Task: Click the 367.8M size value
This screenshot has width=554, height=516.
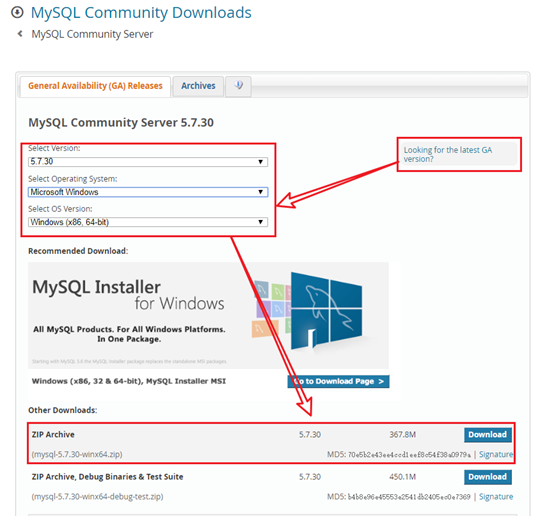Action: (x=402, y=435)
